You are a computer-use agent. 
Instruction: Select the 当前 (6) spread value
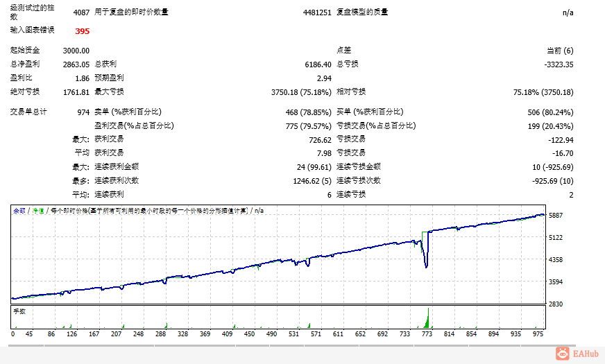pos(560,51)
